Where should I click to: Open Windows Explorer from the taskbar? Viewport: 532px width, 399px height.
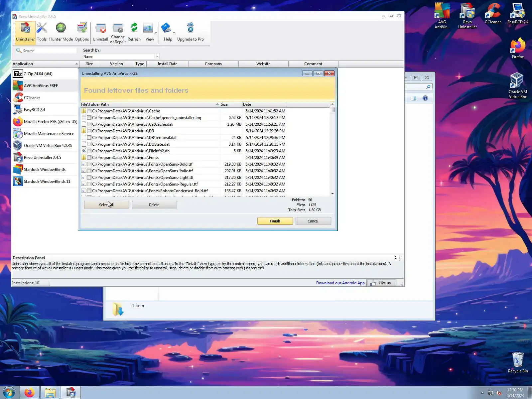point(50,393)
